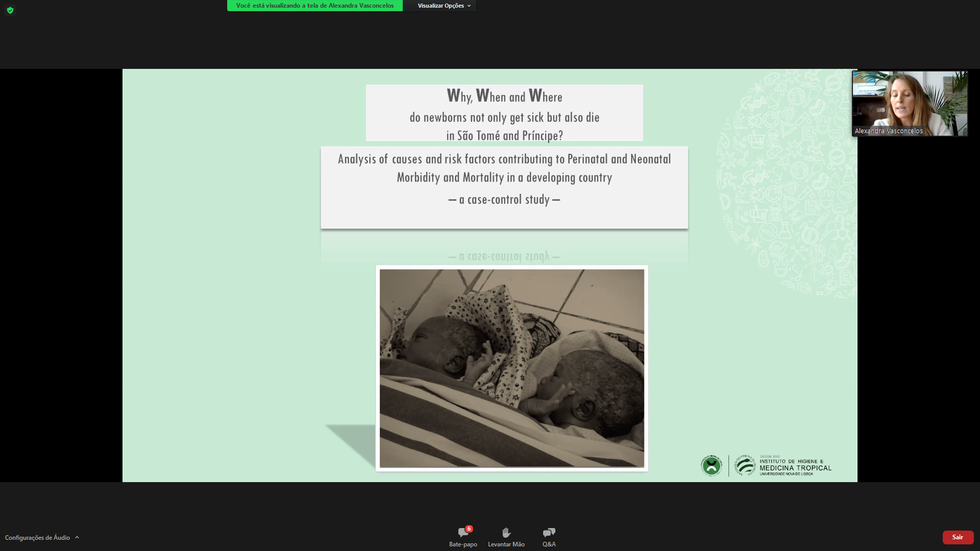Click the unread chat badge showing 6

[x=469, y=529]
